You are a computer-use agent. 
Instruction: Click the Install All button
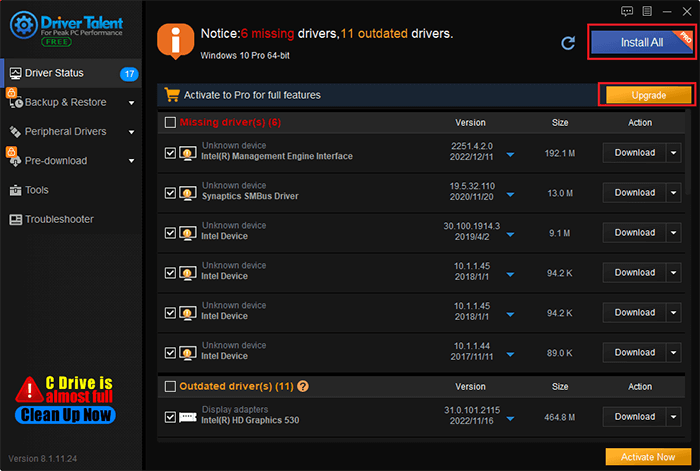(x=642, y=42)
